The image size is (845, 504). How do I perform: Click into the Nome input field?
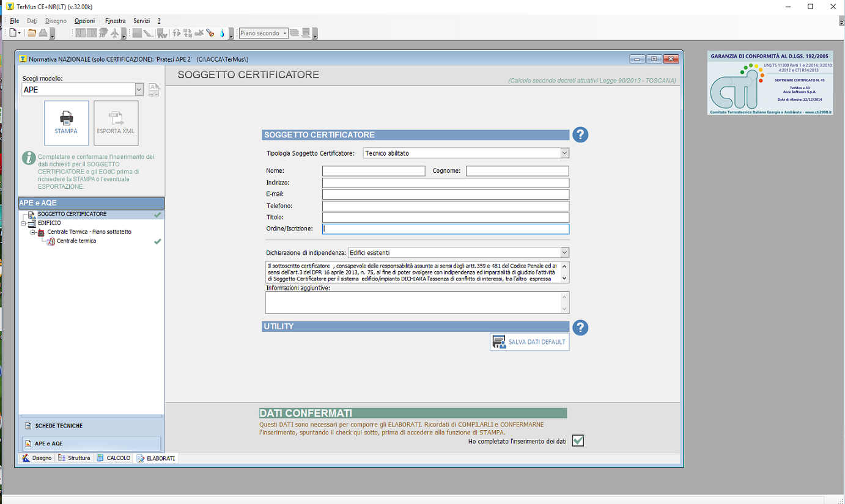(374, 171)
